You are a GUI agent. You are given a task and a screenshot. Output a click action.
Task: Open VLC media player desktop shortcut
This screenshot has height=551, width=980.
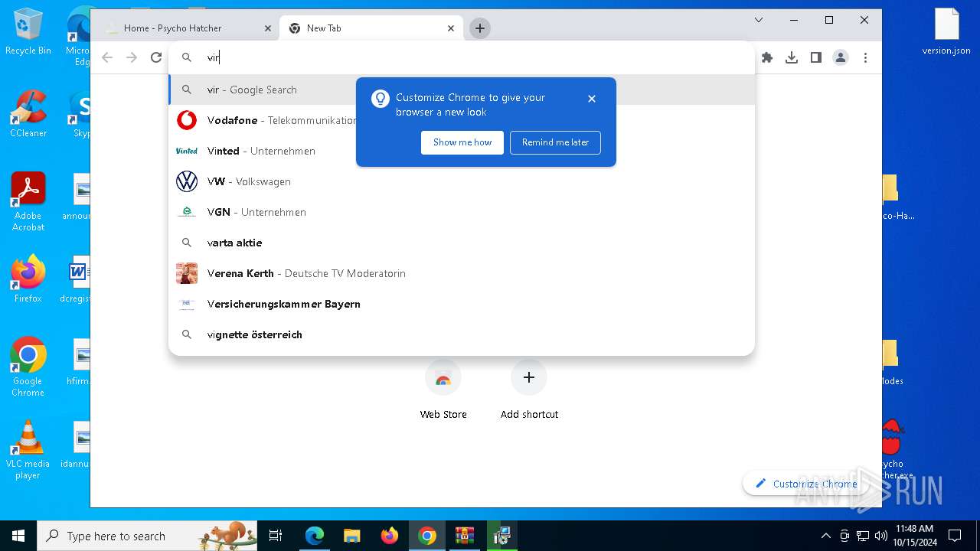(x=28, y=450)
